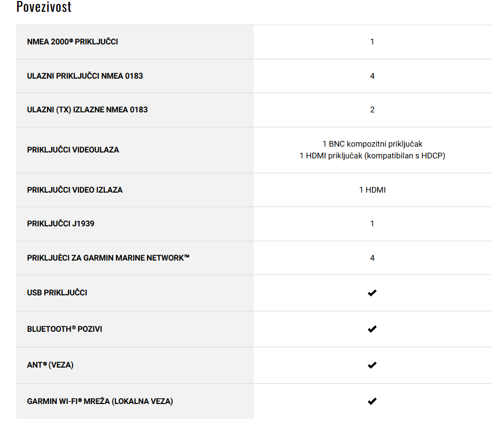Select the Ulazni priključci NMEA 0183 label
This screenshot has width=504, height=427.
[85, 76]
